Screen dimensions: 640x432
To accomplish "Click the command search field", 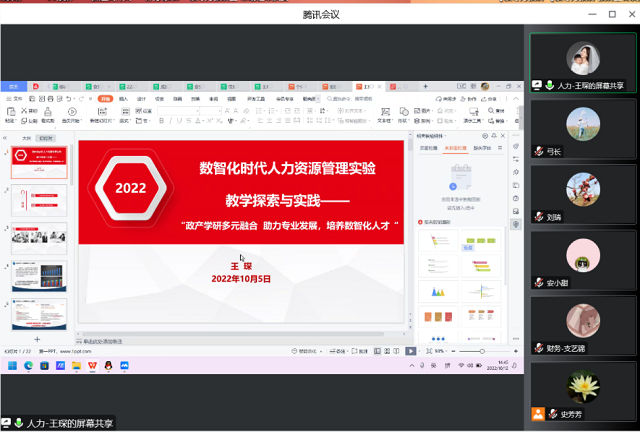I will pyautogui.click(x=350, y=99).
